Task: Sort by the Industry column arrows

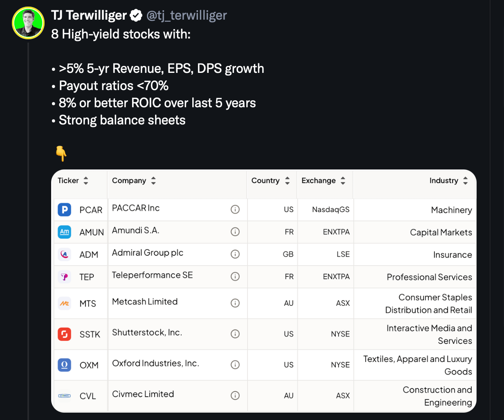Action: (x=465, y=181)
